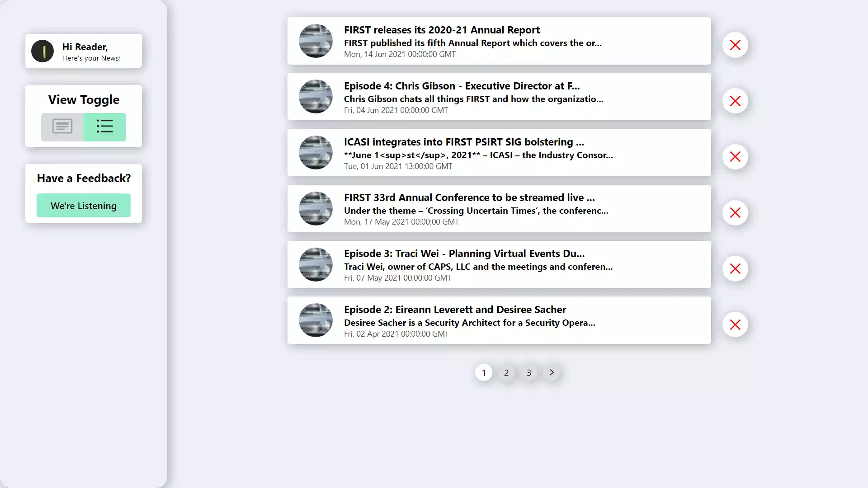
Task: Enable list layout in View Toggle
Action: pyautogui.click(x=105, y=127)
